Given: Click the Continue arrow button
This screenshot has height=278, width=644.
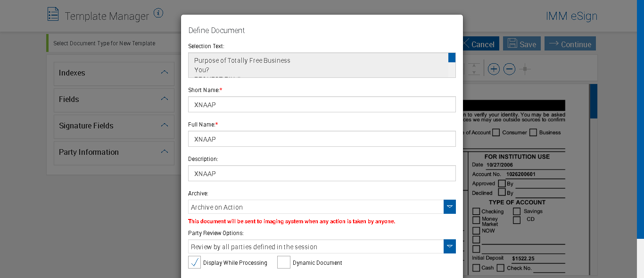Looking at the screenshot, I should point(570,44).
